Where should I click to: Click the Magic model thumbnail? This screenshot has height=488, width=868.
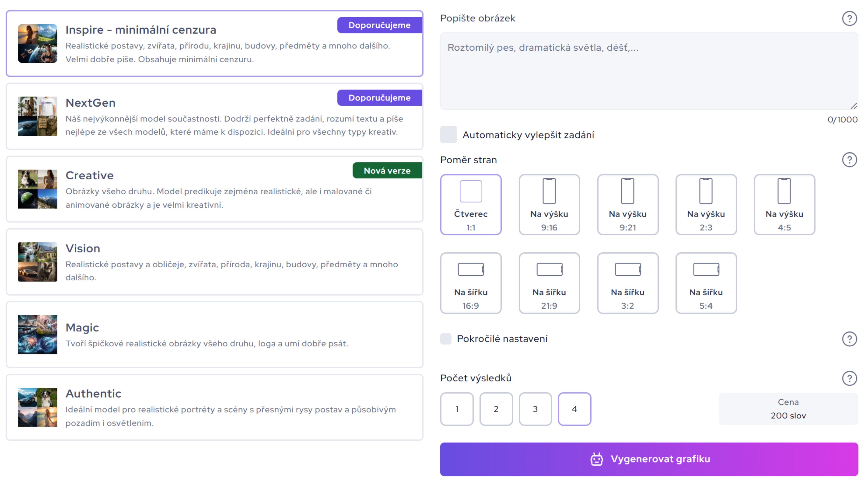(x=37, y=334)
